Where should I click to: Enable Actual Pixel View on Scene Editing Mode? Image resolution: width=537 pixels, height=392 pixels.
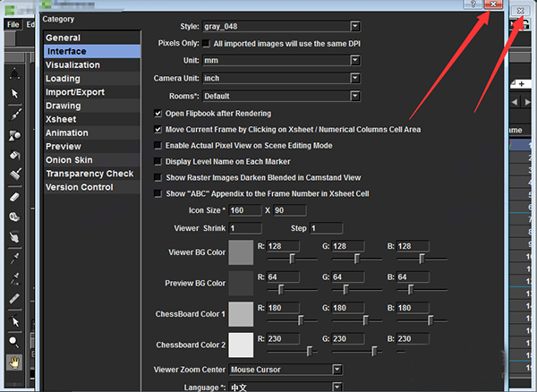(158, 145)
